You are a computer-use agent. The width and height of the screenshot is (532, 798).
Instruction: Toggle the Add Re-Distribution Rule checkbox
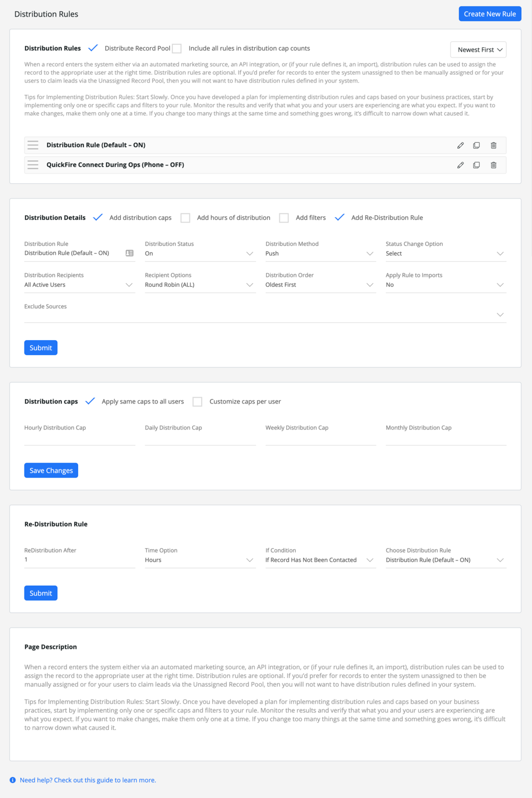(x=339, y=217)
